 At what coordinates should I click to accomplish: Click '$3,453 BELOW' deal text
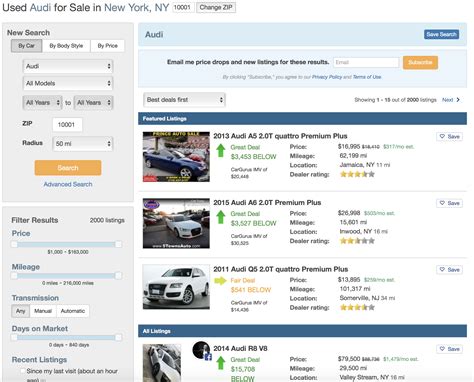click(254, 157)
